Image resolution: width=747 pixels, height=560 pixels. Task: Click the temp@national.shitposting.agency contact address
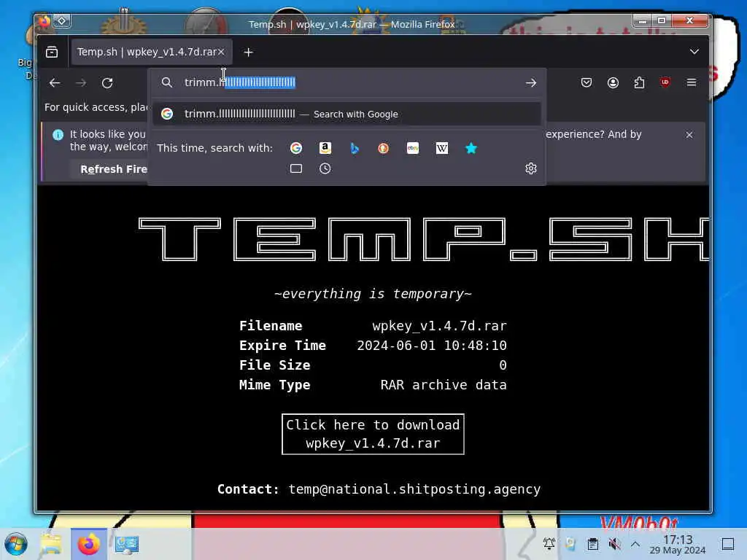(414, 489)
